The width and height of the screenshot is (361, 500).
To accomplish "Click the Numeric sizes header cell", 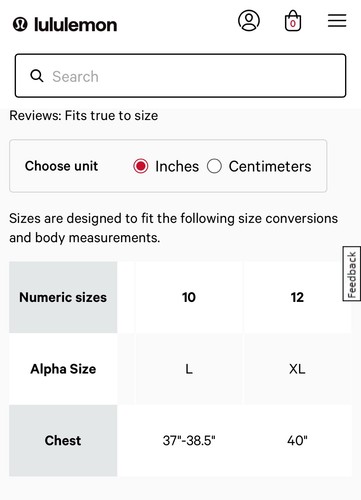I will click(x=63, y=297).
